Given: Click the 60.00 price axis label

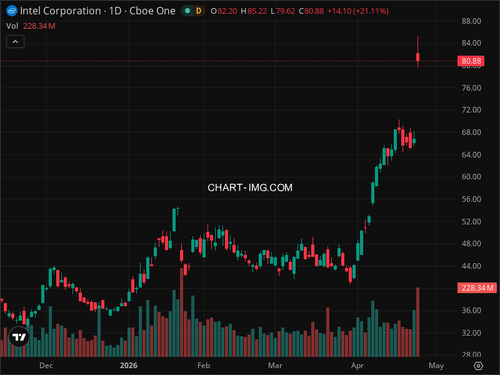Looking at the screenshot, I should click(471, 177).
